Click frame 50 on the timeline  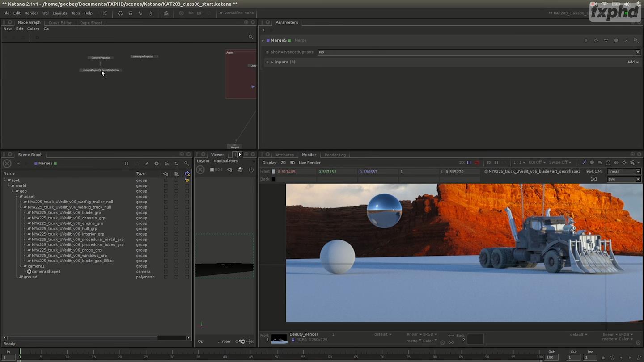point(277,356)
